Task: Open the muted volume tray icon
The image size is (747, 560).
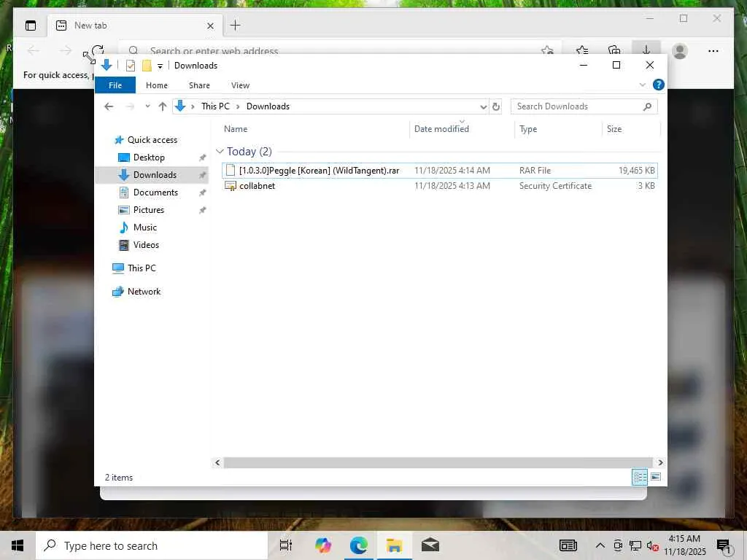Action: pos(653,545)
